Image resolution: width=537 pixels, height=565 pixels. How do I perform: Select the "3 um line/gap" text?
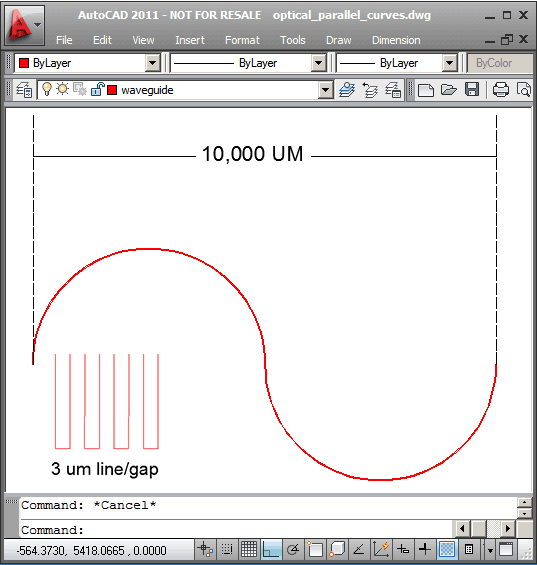[105, 470]
